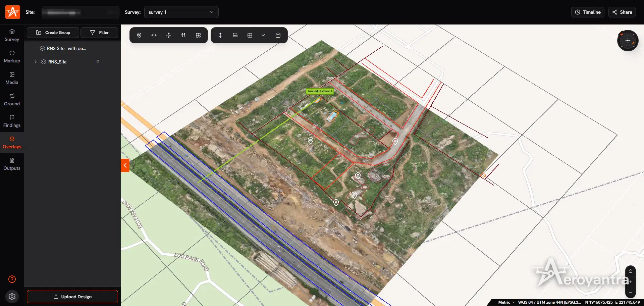Open the Metric units dropdown
Image resolution: width=644 pixels, height=306 pixels.
[x=506, y=302]
